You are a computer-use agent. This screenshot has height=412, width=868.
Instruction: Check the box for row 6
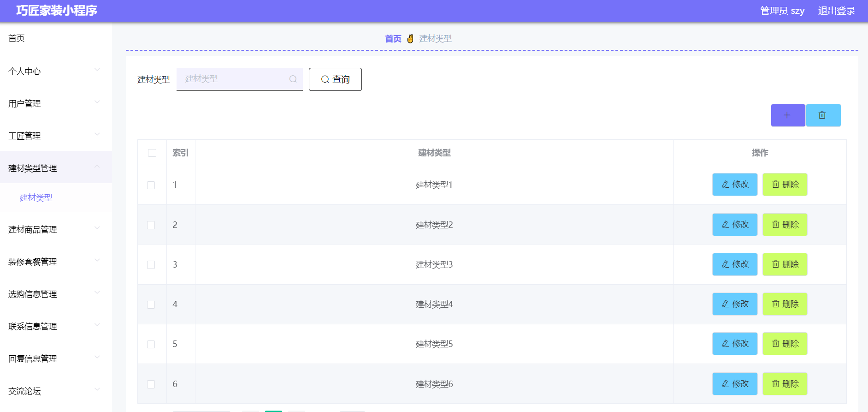pos(151,384)
